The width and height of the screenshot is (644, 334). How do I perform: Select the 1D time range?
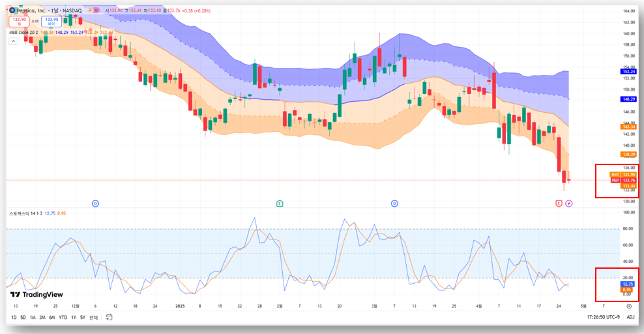14,318
